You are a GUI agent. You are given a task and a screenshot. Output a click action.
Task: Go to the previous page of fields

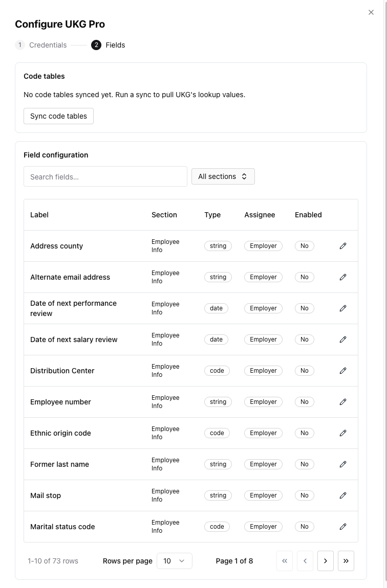(305, 561)
